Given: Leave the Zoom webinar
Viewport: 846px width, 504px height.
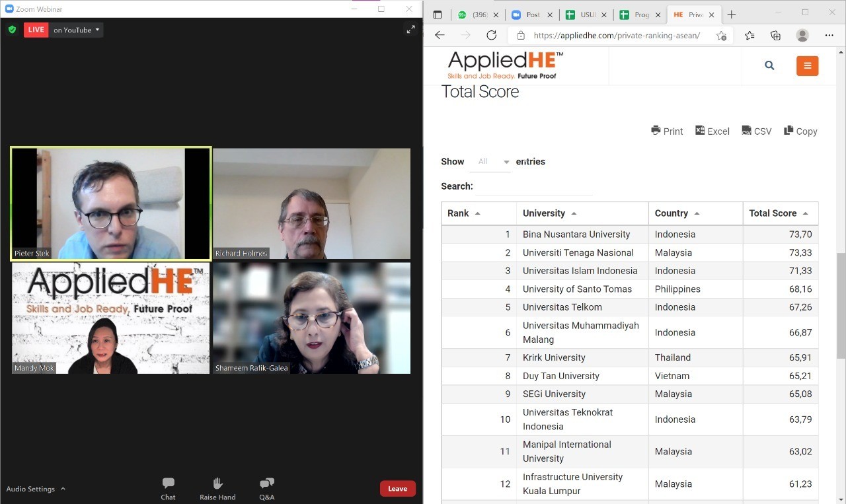Looking at the screenshot, I should [397, 489].
